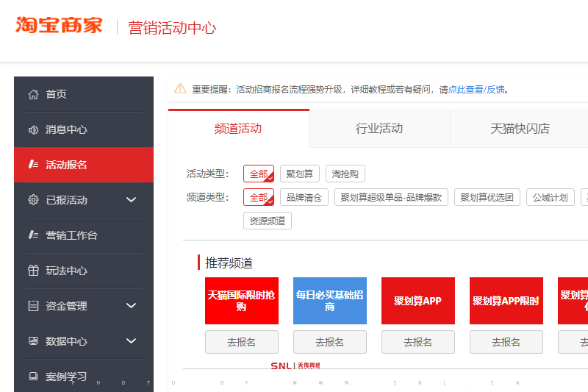Click the home icon beside 首页
Image resolution: width=588 pixels, height=392 pixels.
point(33,94)
